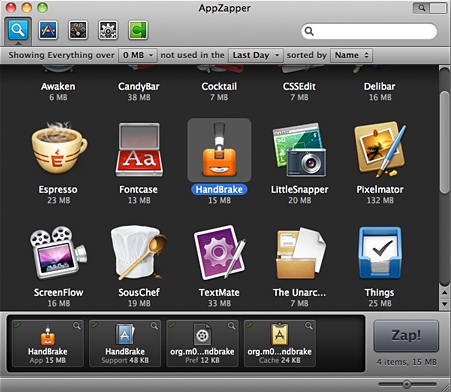Image resolution: width=451 pixels, height=392 pixels.
Task: Uncheck the org.m0...ndbrake Cache item
Action: (249, 324)
